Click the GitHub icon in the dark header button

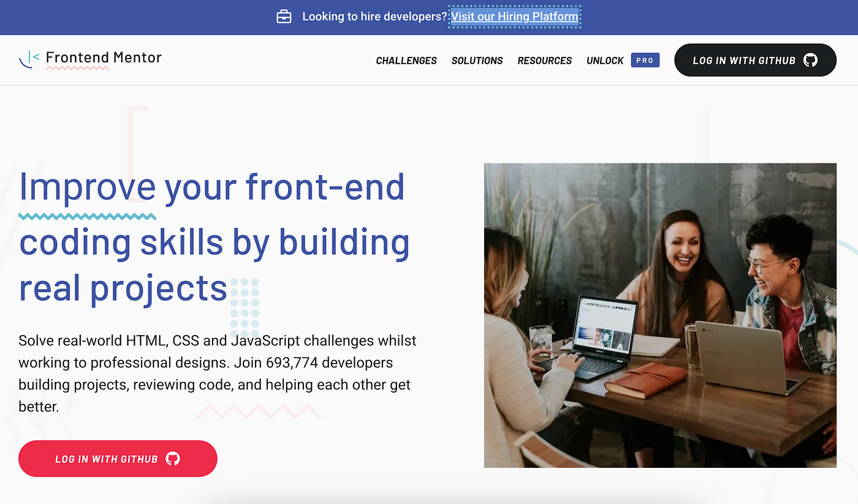pyautogui.click(x=810, y=60)
